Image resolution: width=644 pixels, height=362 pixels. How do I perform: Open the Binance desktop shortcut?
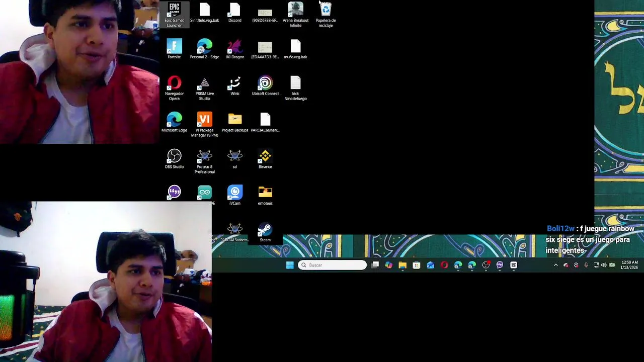coord(265,159)
